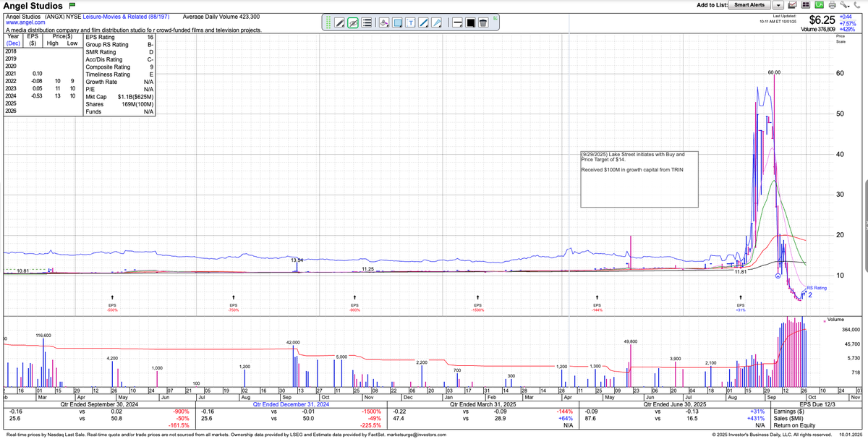Click the 116,600 volume bar label
The width and height of the screenshot is (868, 439).
point(43,336)
